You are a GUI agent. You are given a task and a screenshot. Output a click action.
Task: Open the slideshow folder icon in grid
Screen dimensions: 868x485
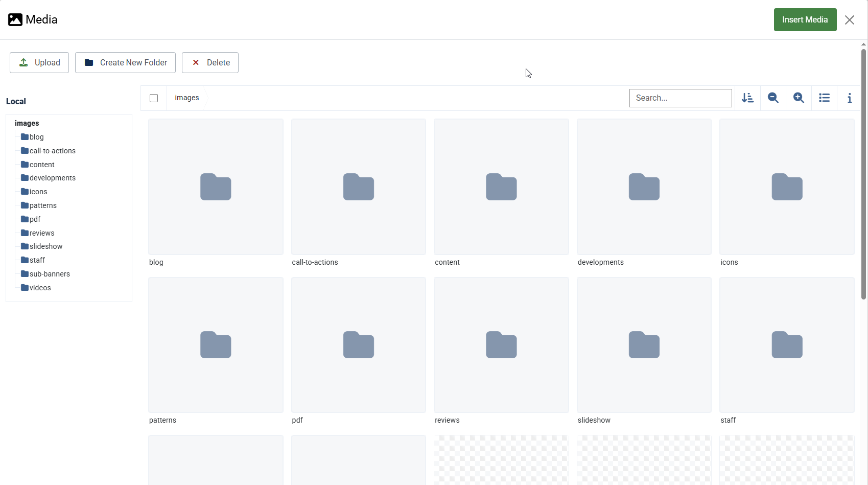click(644, 345)
